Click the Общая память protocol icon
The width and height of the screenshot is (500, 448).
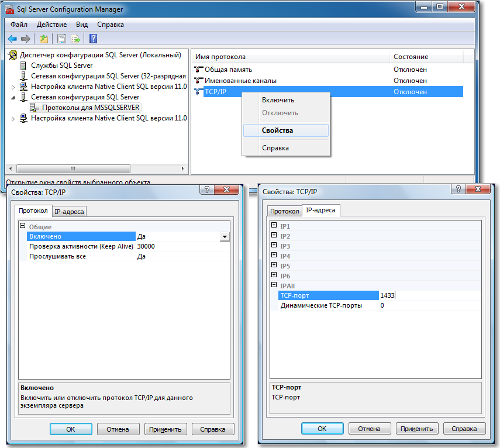(198, 70)
